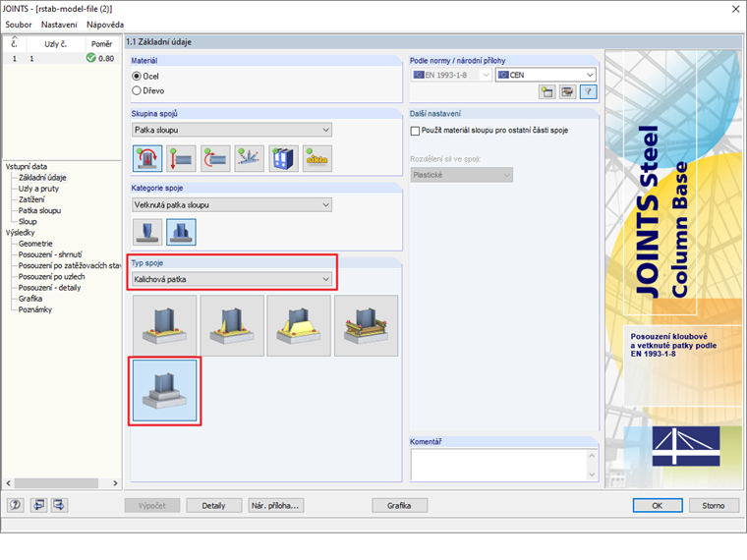Pick the pocket footing base thumbnail
This screenshot has width=747, height=560.
tap(164, 390)
